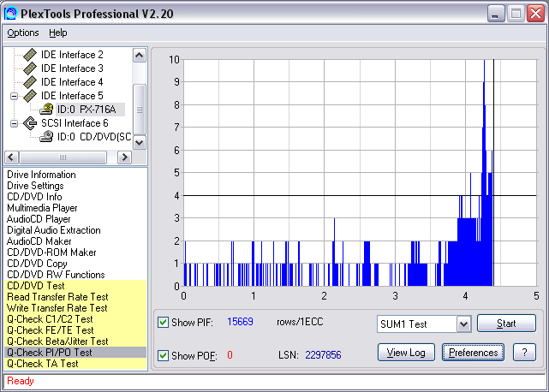Viewport: 549px width, 392px height.
Task: Open the SUM1 Test dropdown
Action: (x=463, y=324)
